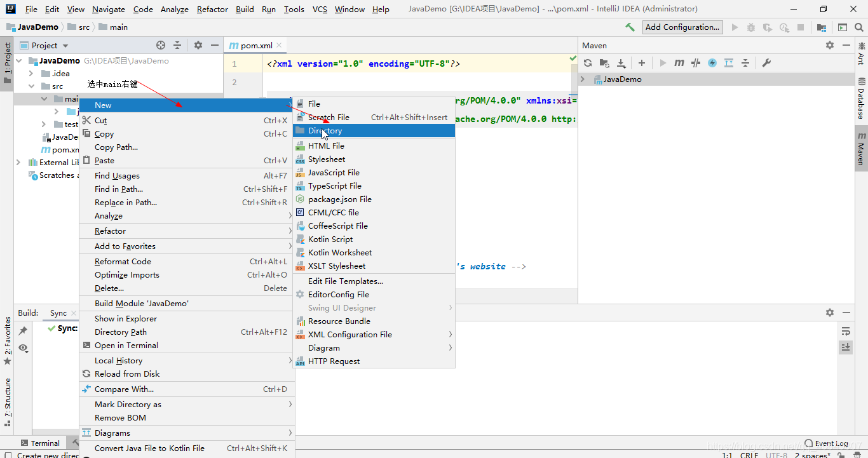Click the Add Configuration button
The width and height of the screenshot is (868, 458).
pos(682,27)
